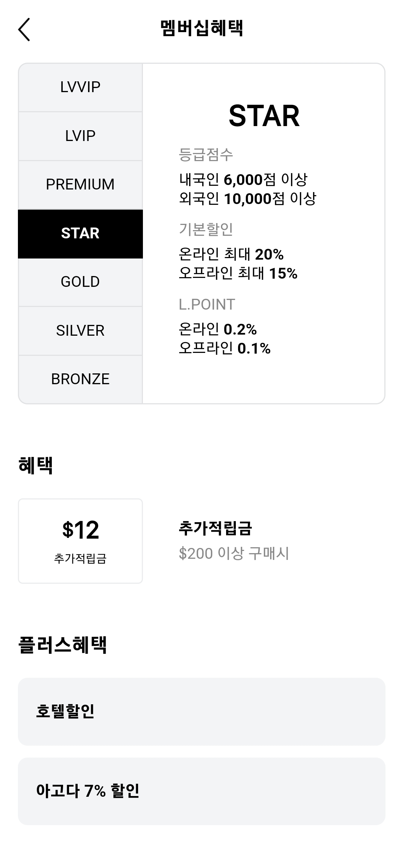Tap the 추가적립금 benefit title text
Screen dimensions: 403x868
(215, 528)
